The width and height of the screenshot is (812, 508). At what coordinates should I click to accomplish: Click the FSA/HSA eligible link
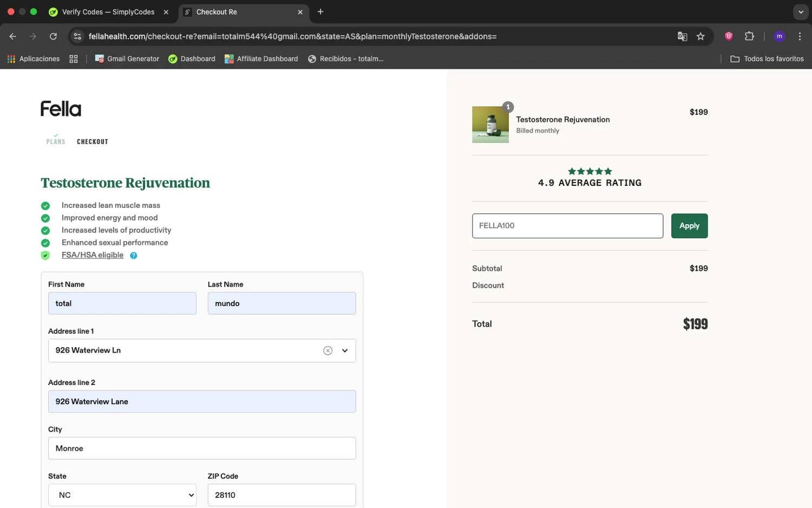(93, 255)
